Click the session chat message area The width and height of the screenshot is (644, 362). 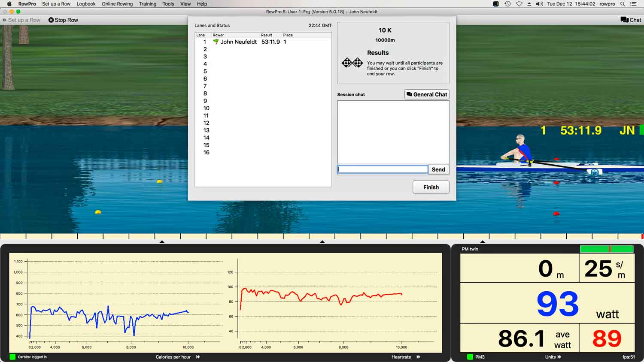(x=393, y=132)
